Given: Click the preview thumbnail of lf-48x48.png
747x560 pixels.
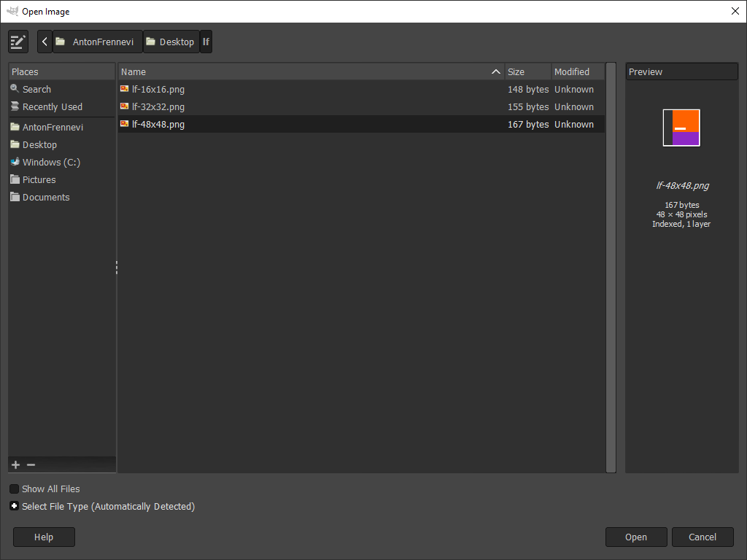Looking at the screenshot, I should 681,128.
